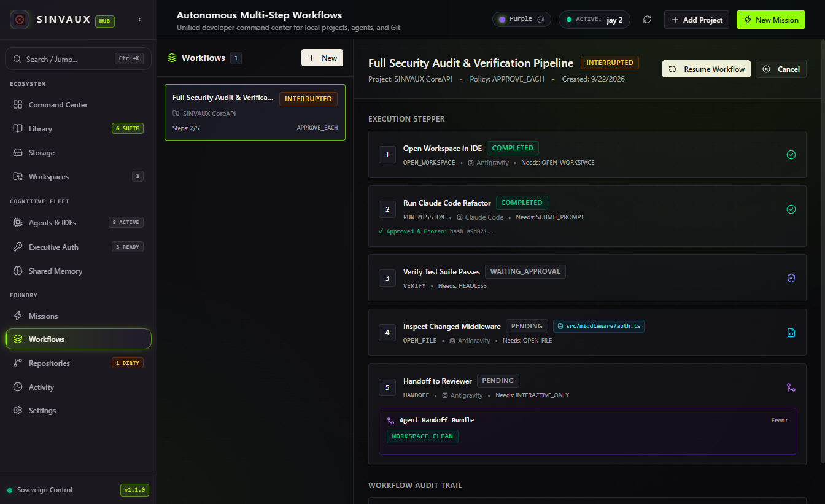Click the Shared Memory brain icon
825x504 pixels.
(x=18, y=271)
